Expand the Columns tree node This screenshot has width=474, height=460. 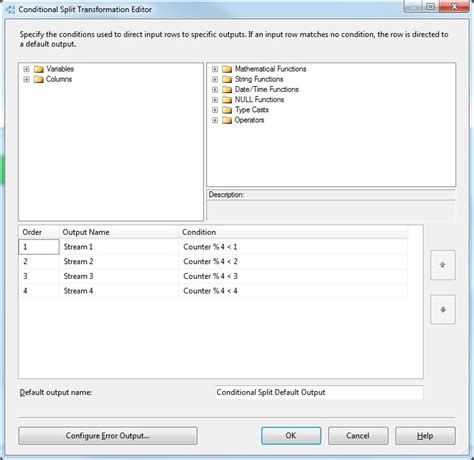point(26,79)
